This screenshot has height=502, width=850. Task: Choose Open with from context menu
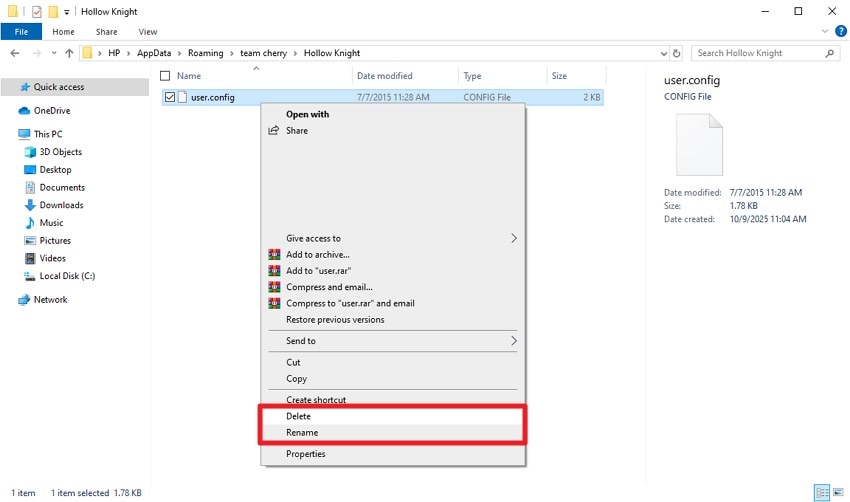[393, 114]
